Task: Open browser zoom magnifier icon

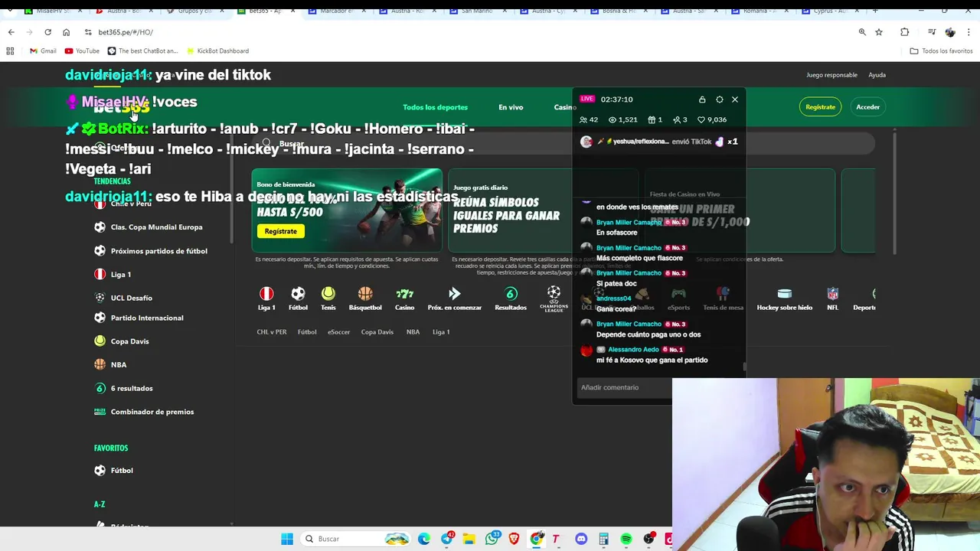Action: [x=862, y=32]
